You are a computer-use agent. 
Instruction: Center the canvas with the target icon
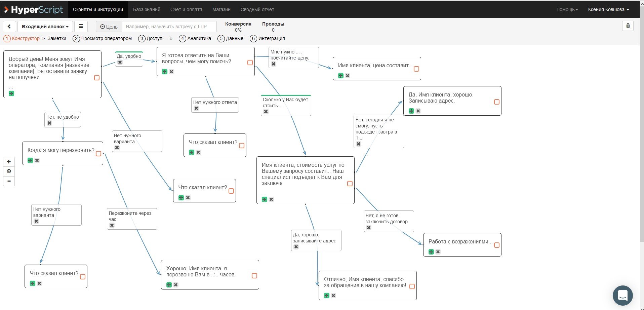[9, 171]
